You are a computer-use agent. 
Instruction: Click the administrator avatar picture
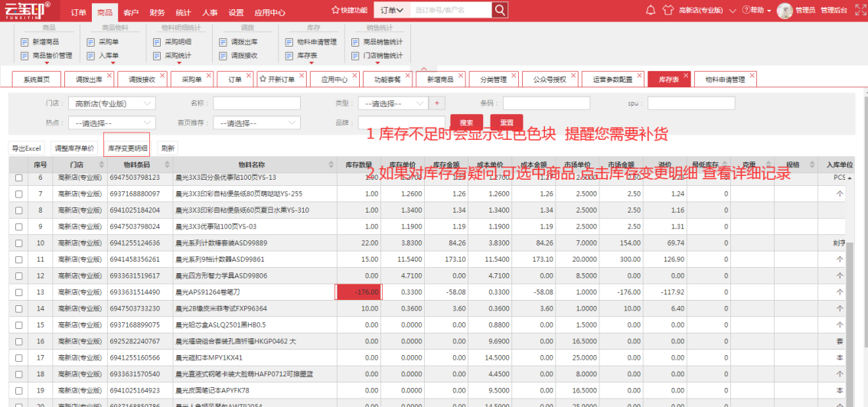(x=785, y=11)
